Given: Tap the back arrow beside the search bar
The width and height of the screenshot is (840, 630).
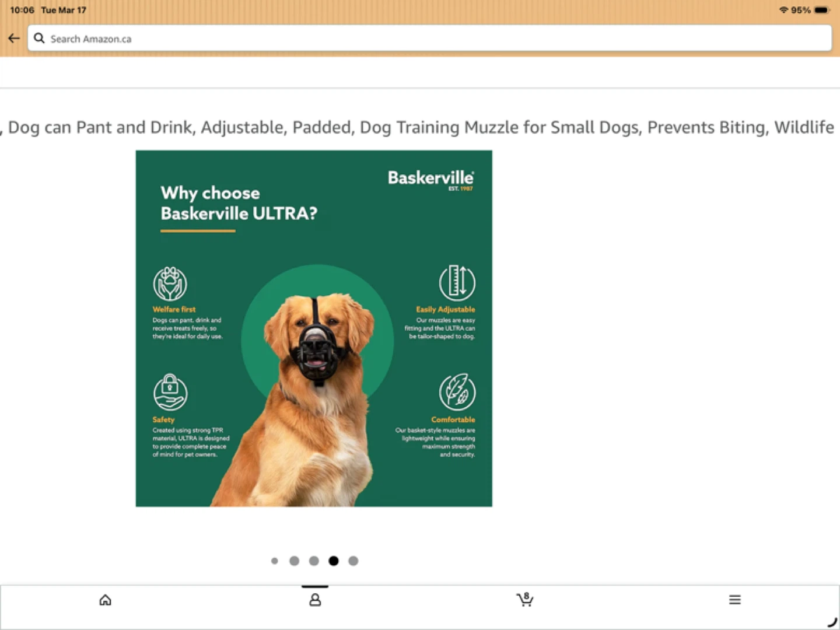Looking at the screenshot, I should coord(14,38).
